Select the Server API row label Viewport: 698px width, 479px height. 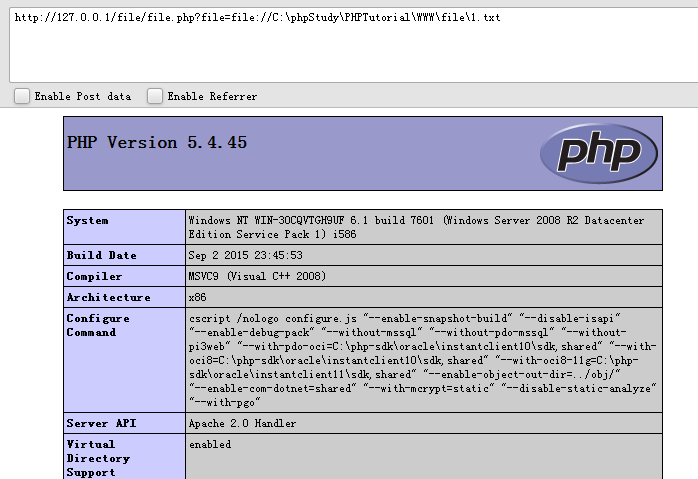[101, 423]
